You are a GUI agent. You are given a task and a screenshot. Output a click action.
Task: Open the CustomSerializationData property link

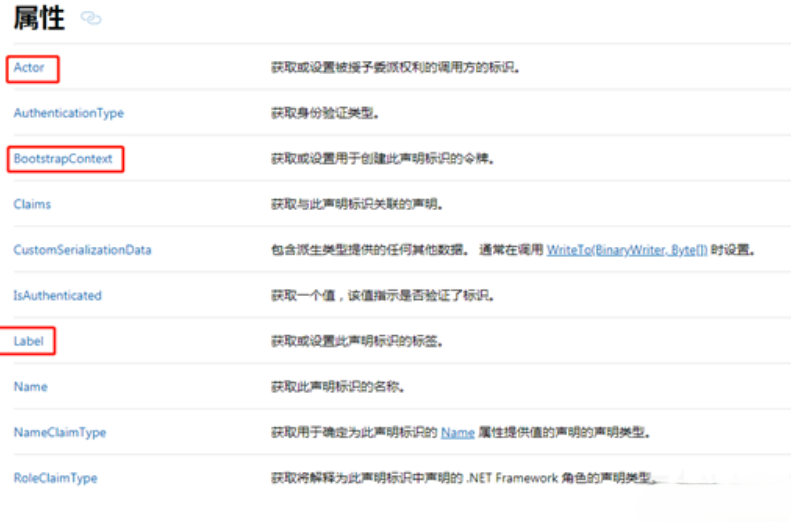82,250
